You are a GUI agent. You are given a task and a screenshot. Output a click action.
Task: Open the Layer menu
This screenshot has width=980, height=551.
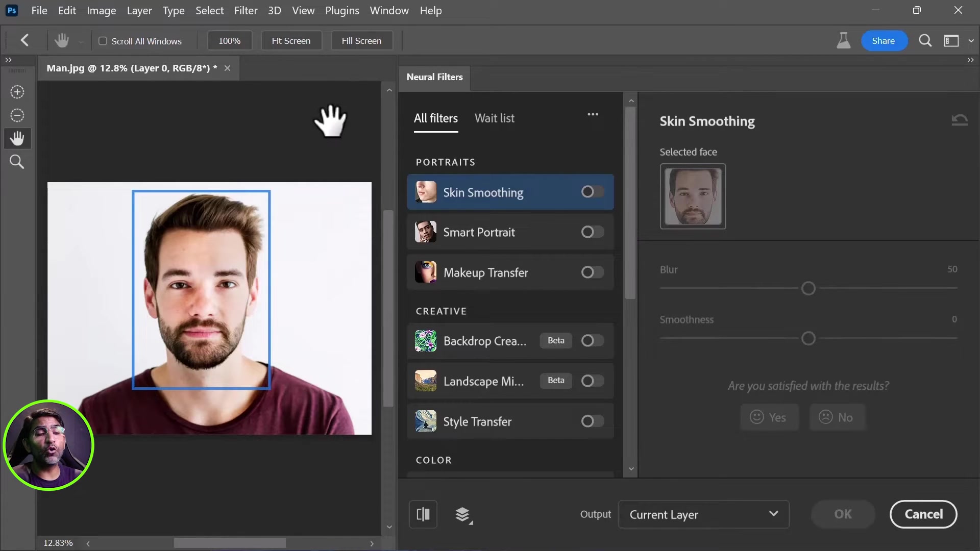[x=139, y=11]
